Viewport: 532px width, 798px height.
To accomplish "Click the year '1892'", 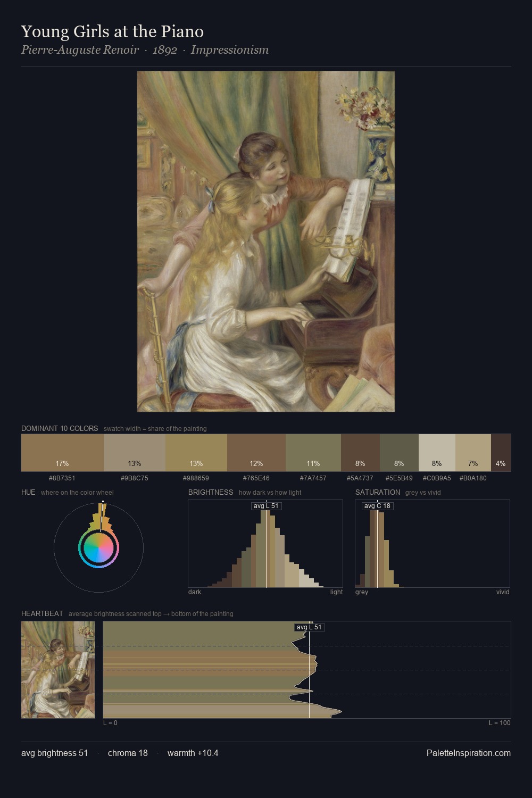I will [x=164, y=50].
